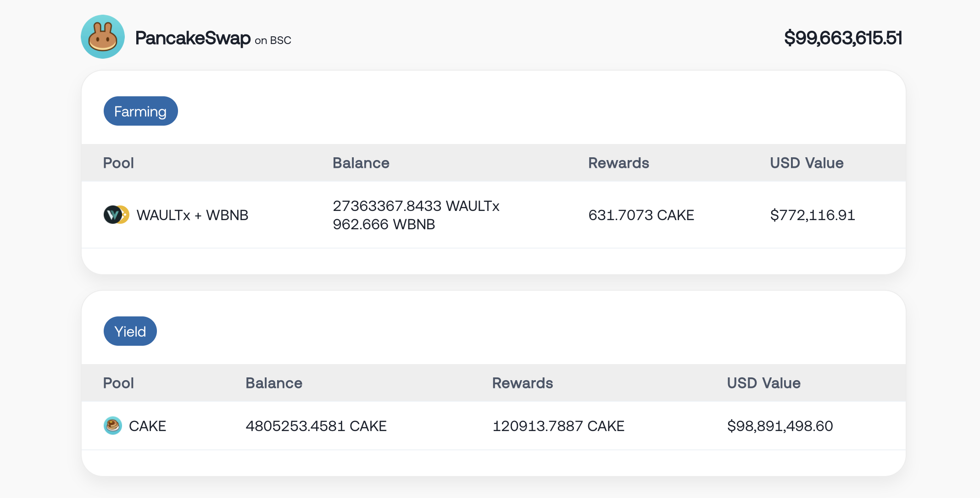Click the Yield USD Value header
The width and height of the screenshot is (980, 498).
coord(764,383)
